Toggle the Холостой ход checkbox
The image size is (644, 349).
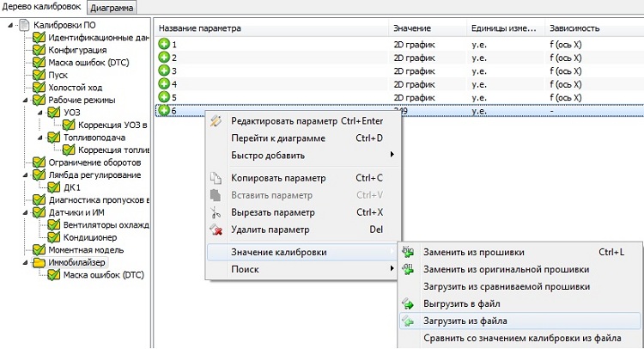[39, 88]
